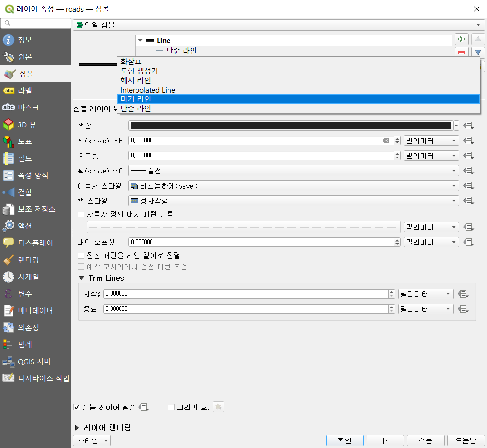Open the 액션 (Actions) gear icon

pos(8,226)
